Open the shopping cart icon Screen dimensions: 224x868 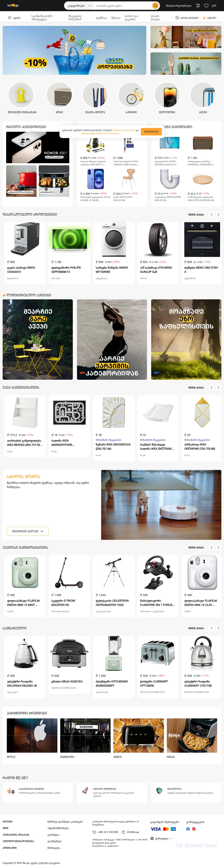point(198,6)
